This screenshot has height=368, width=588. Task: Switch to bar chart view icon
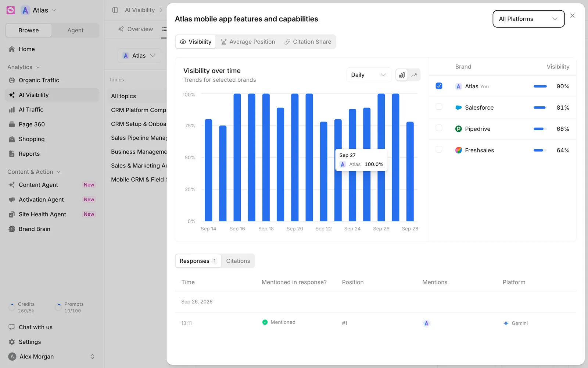[402, 75]
